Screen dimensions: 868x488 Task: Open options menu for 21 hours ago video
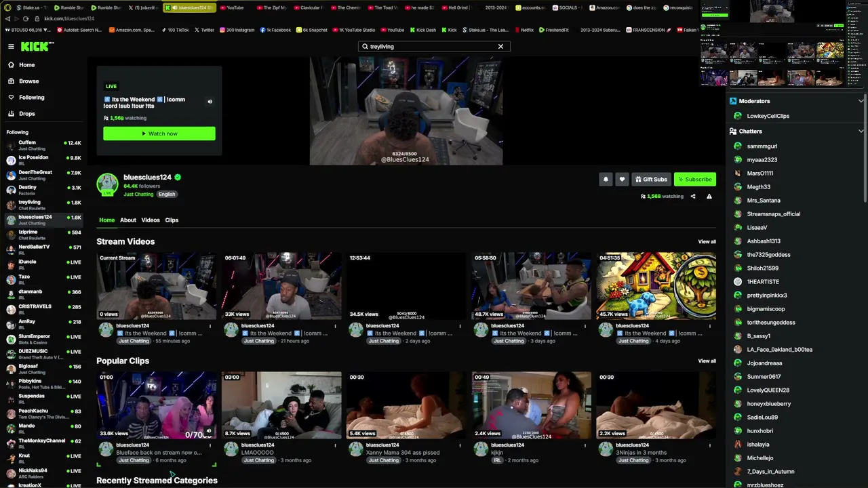pyautogui.click(x=335, y=327)
